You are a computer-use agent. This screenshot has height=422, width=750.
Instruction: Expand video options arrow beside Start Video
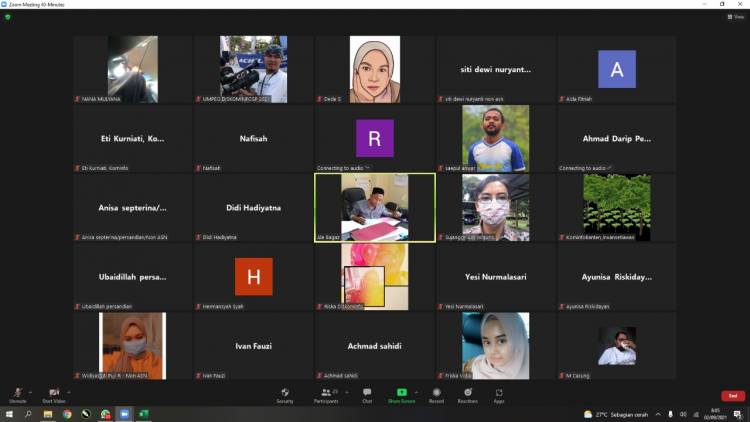[x=67, y=391]
